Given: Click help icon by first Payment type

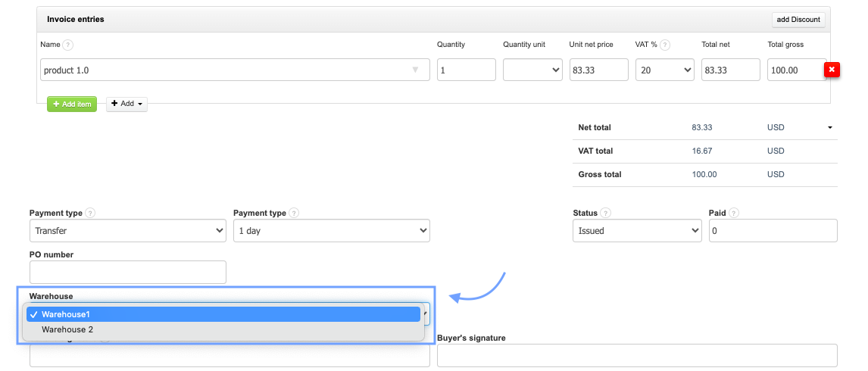Looking at the screenshot, I should coord(90,214).
